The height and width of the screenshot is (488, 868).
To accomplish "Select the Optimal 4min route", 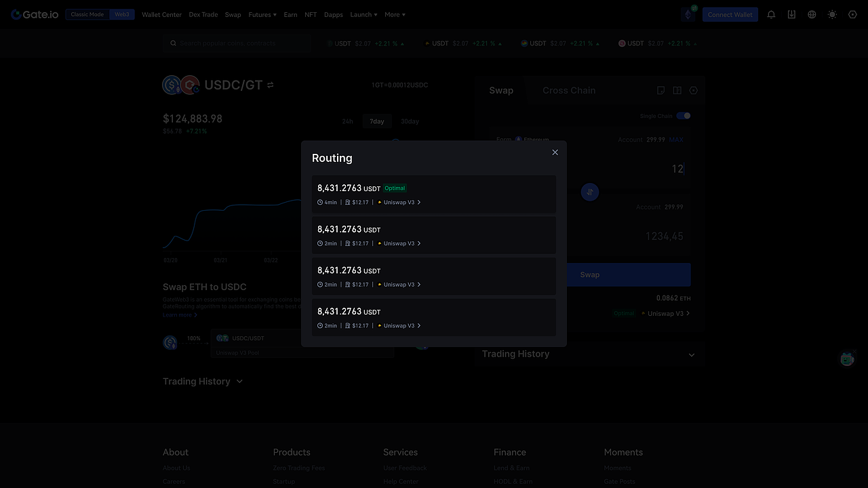I will click(x=434, y=195).
